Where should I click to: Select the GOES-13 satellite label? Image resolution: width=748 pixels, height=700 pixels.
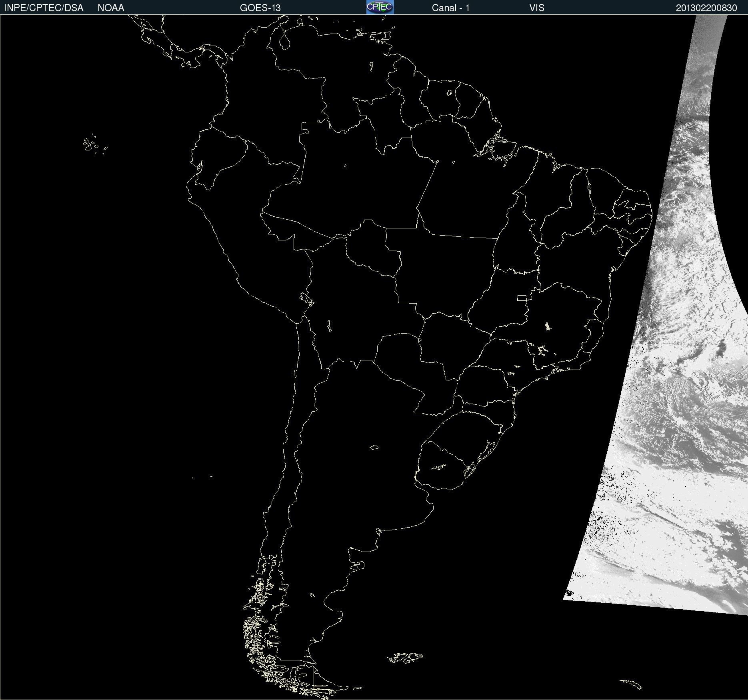(260, 8)
